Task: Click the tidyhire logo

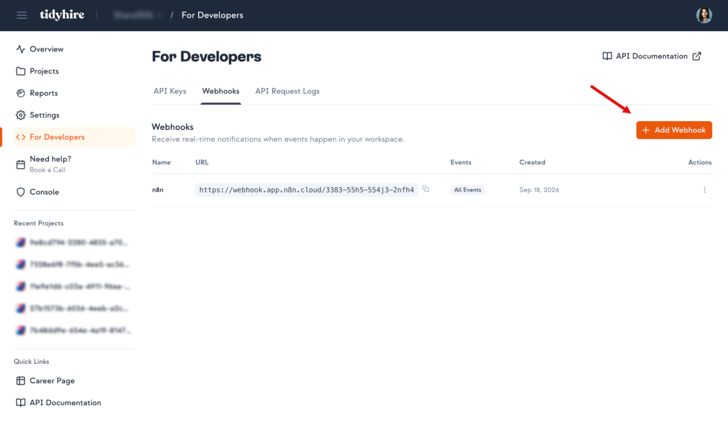Action: tap(62, 15)
